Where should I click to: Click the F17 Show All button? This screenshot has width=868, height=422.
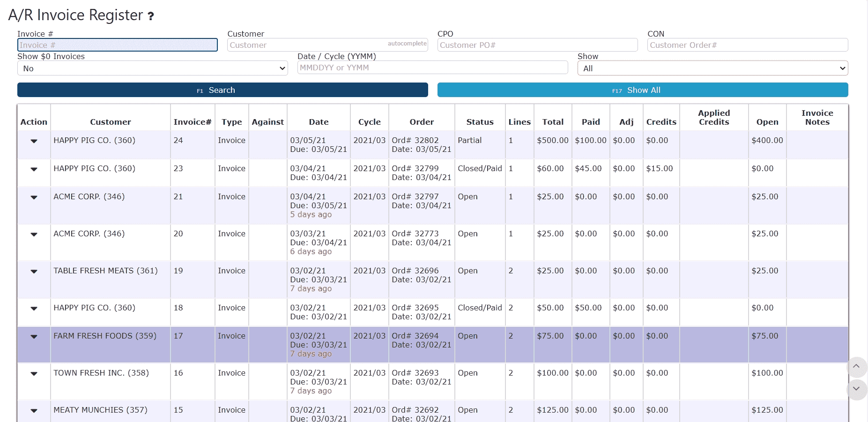pyautogui.click(x=643, y=90)
